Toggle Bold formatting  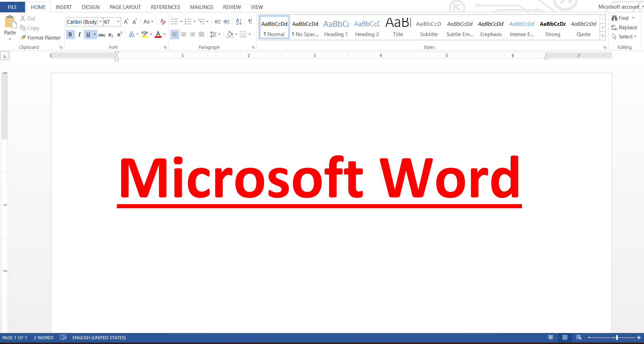coord(70,34)
